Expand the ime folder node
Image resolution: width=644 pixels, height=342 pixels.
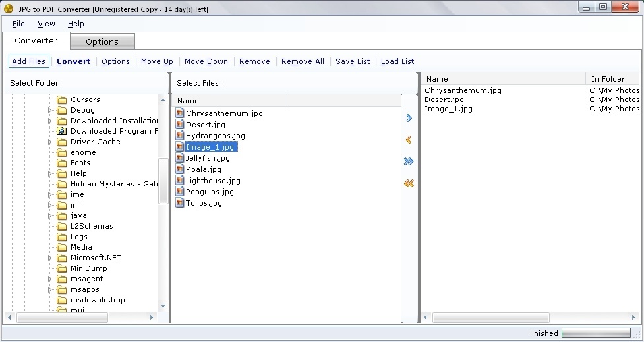pos(49,194)
